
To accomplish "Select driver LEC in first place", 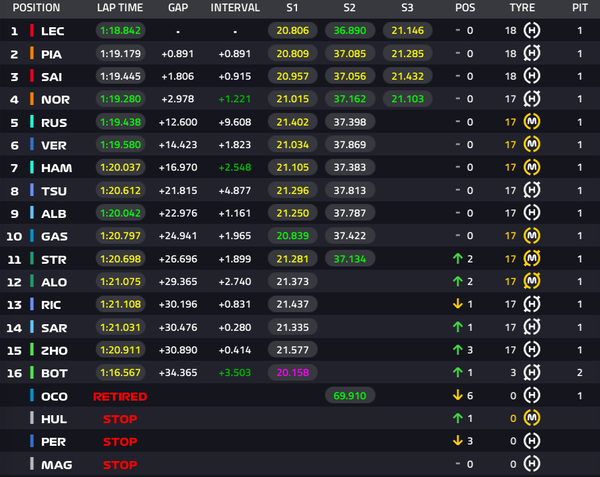I will click(x=52, y=31).
